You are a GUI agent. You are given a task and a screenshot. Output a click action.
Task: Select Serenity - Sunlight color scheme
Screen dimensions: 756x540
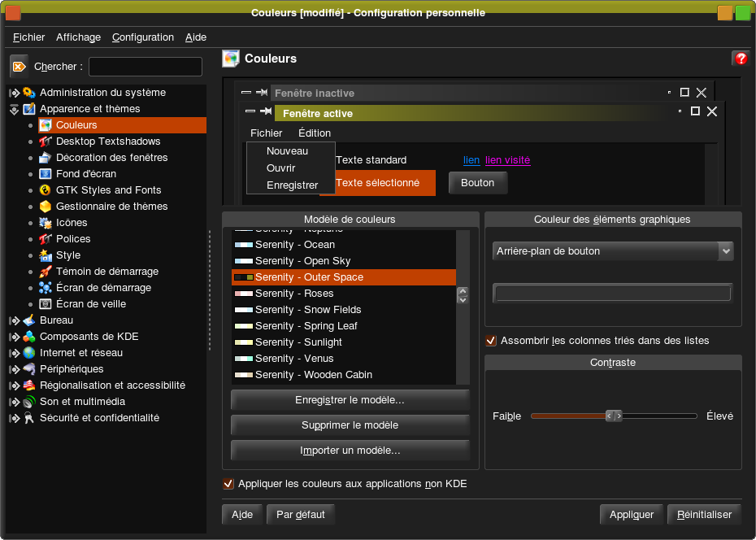tap(344, 342)
